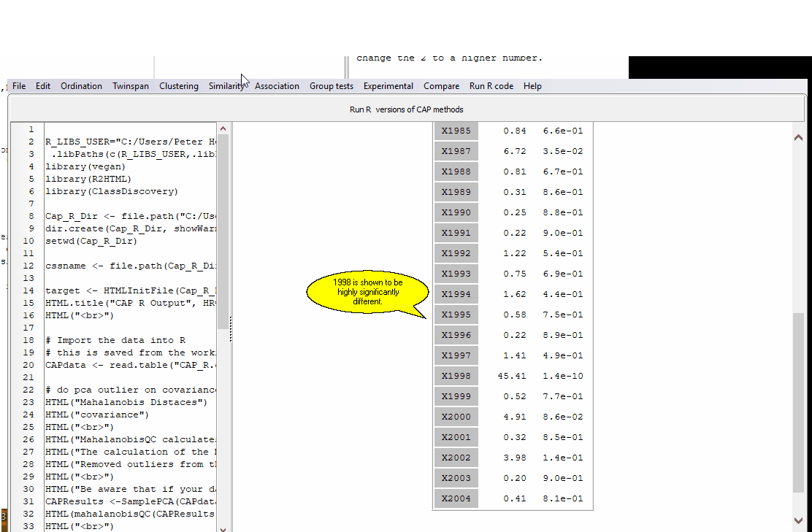Screen dimensions: 812x532
Task: Open the Run R code menu
Action: click(491, 86)
